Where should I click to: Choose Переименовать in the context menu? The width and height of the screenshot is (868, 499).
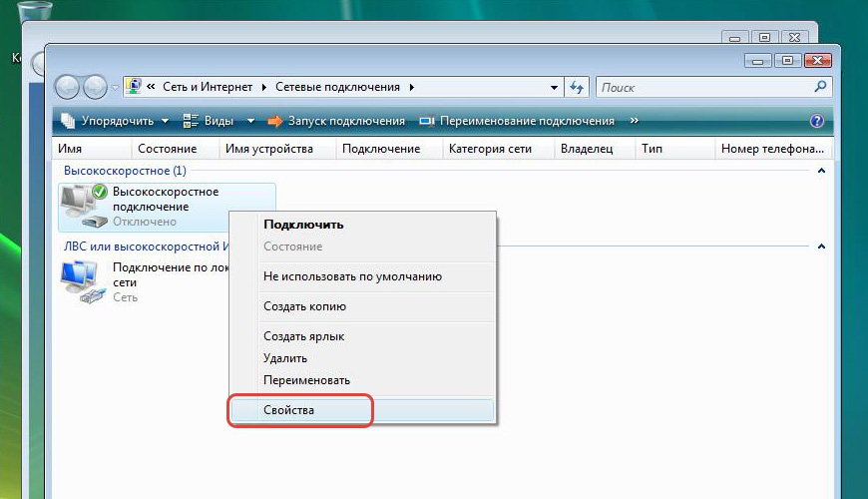pyautogui.click(x=362, y=380)
